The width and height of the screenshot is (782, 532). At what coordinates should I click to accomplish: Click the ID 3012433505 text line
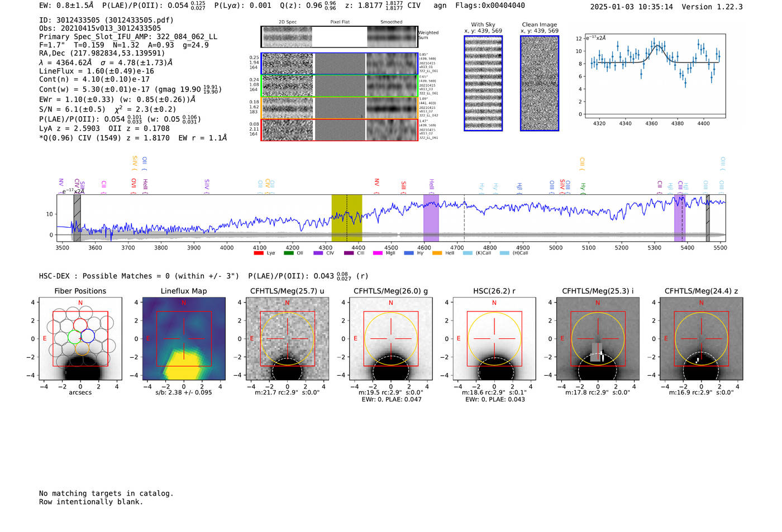[x=106, y=20]
